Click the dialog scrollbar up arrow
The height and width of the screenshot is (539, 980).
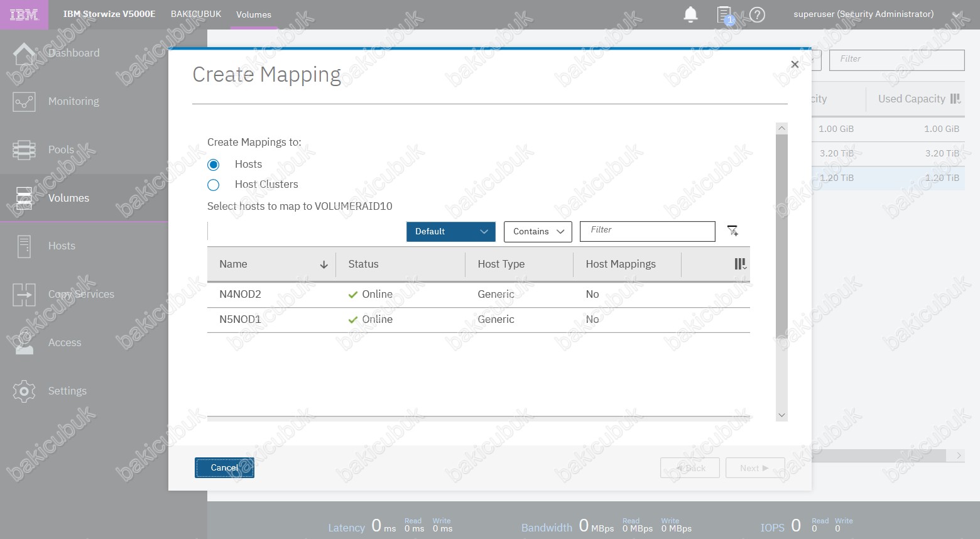point(781,128)
